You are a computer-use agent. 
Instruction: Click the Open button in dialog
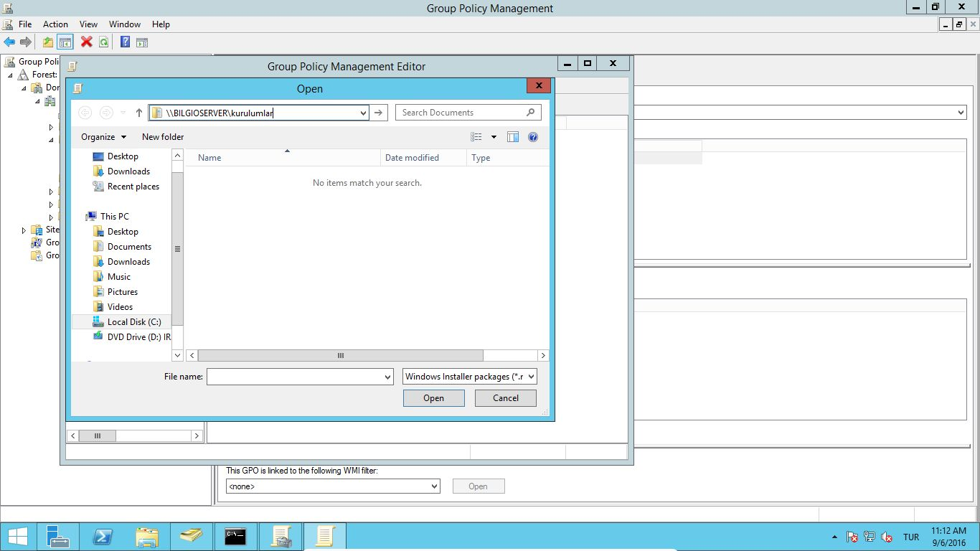433,398
